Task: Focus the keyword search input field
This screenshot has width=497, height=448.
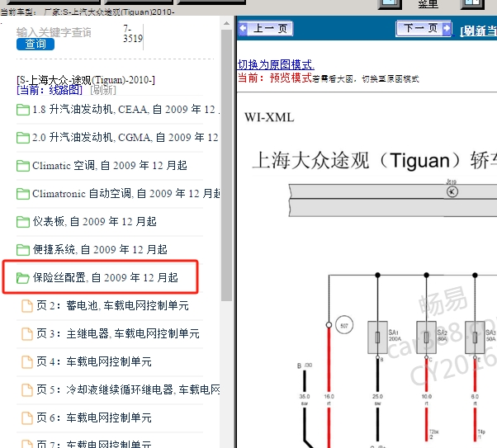Action: 54,32
